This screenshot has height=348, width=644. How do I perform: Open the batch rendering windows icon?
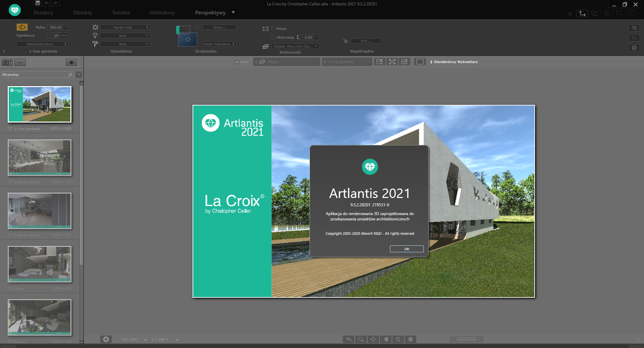click(x=595, y=13)
